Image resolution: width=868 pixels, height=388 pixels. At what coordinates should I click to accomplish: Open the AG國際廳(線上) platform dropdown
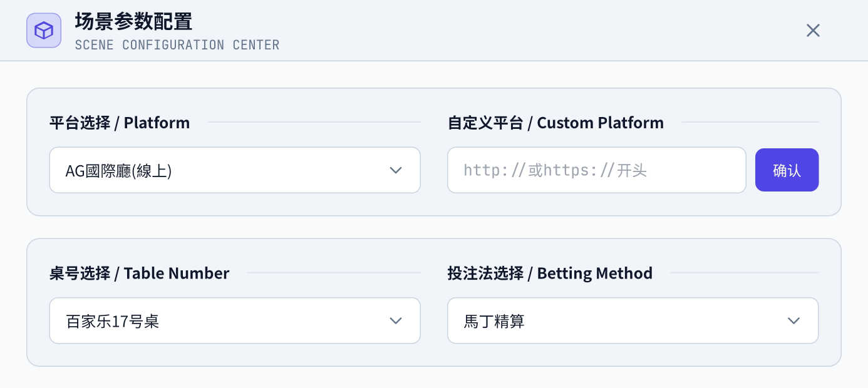click(235, 170)
